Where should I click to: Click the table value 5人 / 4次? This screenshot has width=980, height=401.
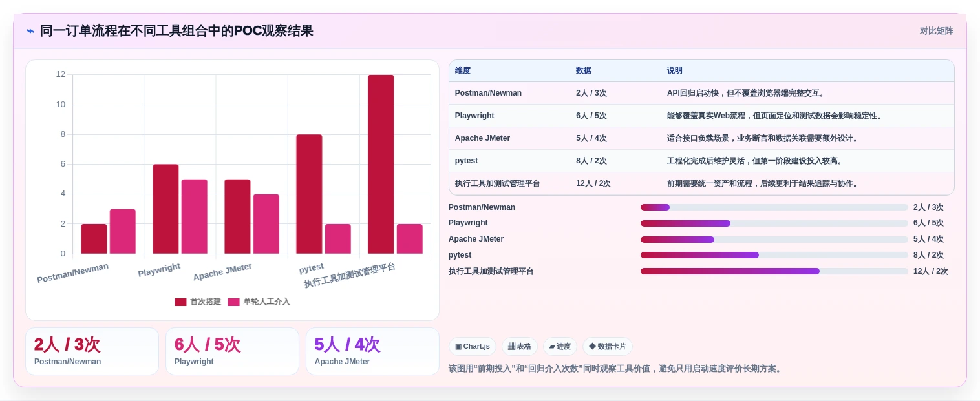[591, 138]
